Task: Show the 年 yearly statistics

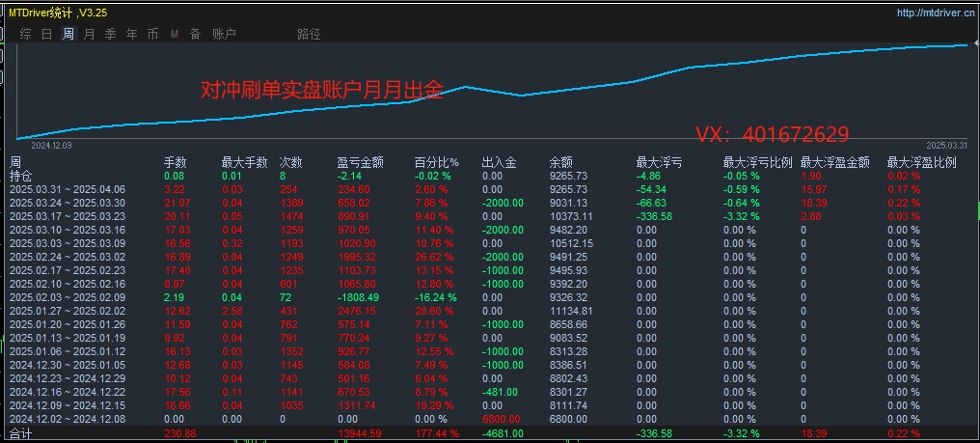Action: click(132, 35)
